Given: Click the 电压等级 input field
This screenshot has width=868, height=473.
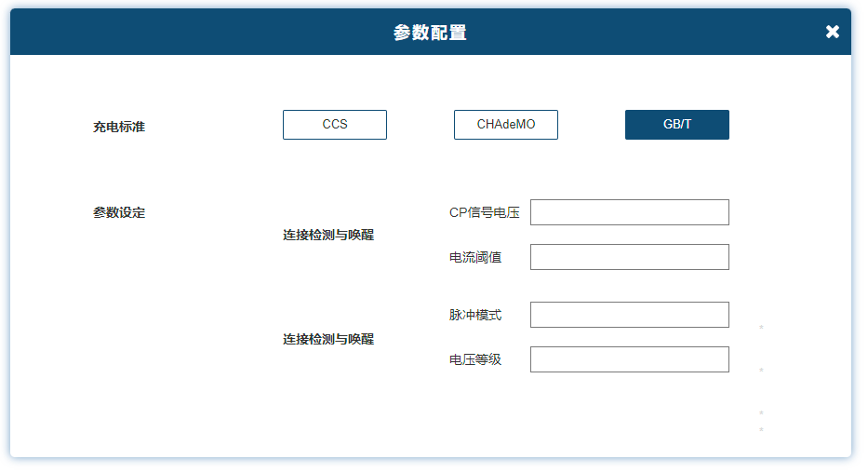Looking at the screenshot, I should (630, 359).
